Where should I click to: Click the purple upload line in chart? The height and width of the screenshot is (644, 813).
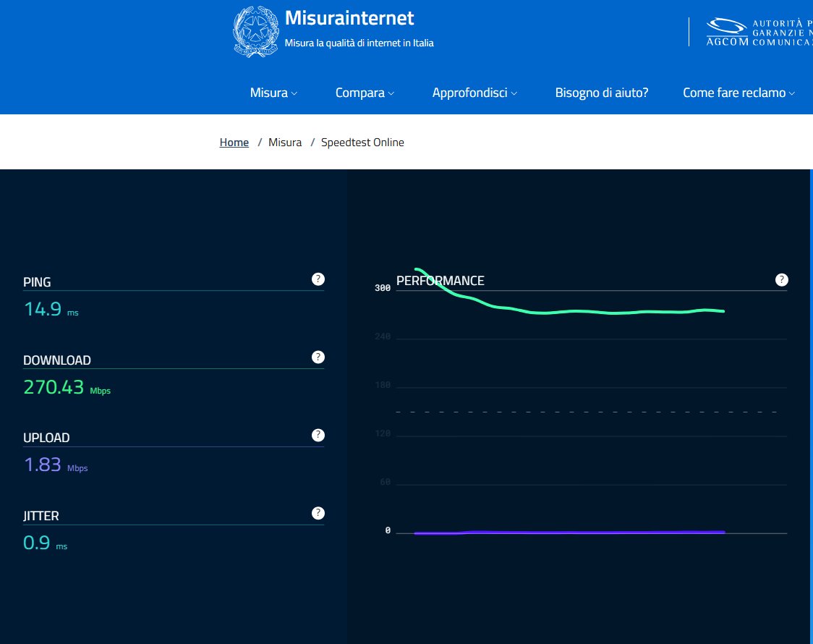579,533
